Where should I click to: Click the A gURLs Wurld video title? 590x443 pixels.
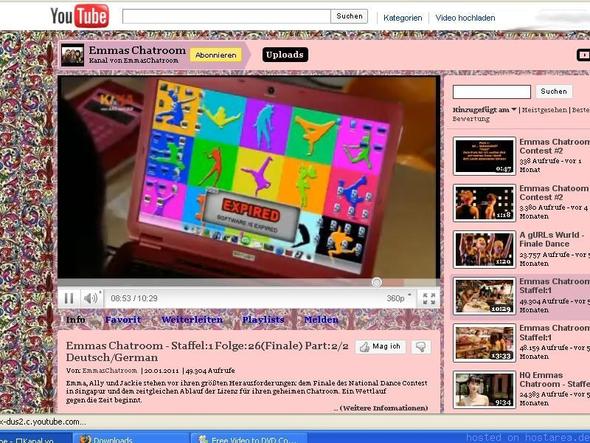(552, 239)
